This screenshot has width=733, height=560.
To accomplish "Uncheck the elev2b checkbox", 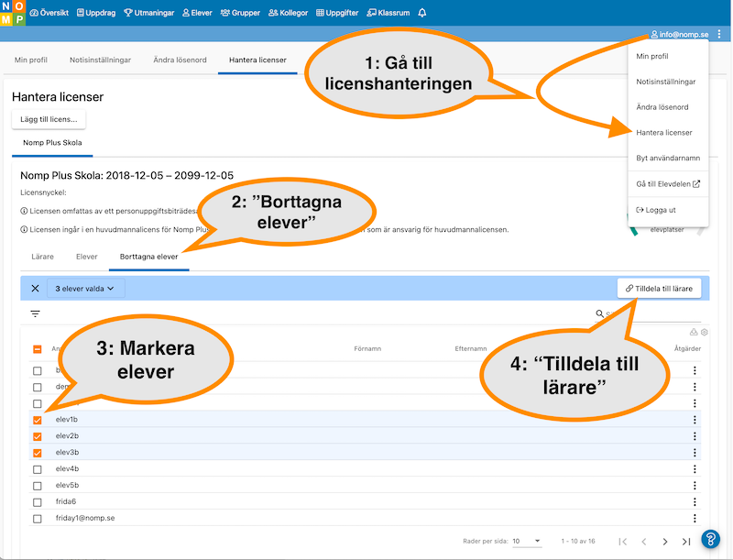I will pos(38,436).
